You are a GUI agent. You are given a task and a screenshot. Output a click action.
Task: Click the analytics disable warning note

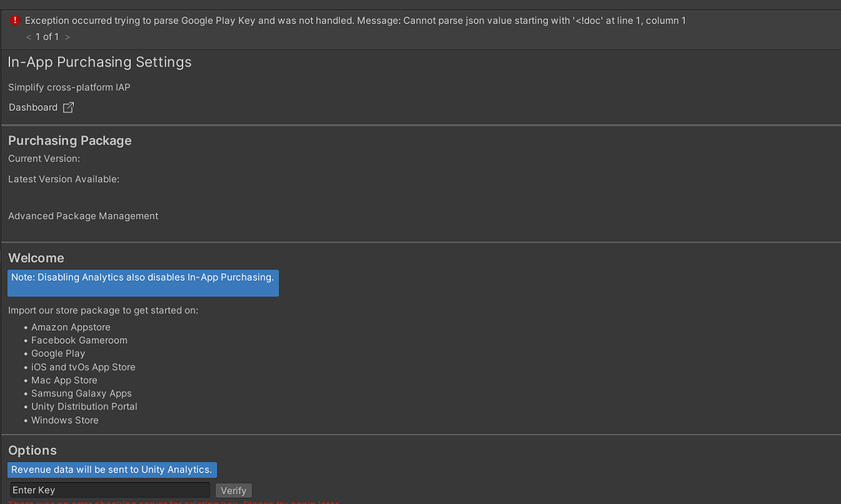tap(143, 282)
